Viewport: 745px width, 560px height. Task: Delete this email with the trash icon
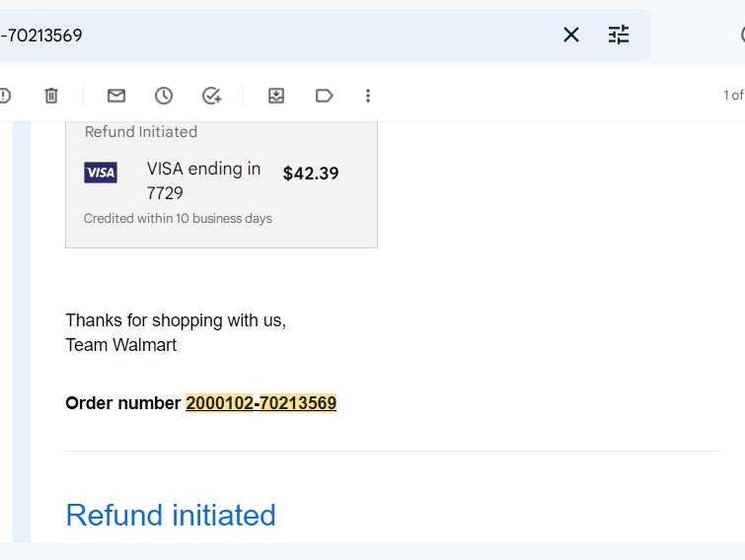click(51, 96)
